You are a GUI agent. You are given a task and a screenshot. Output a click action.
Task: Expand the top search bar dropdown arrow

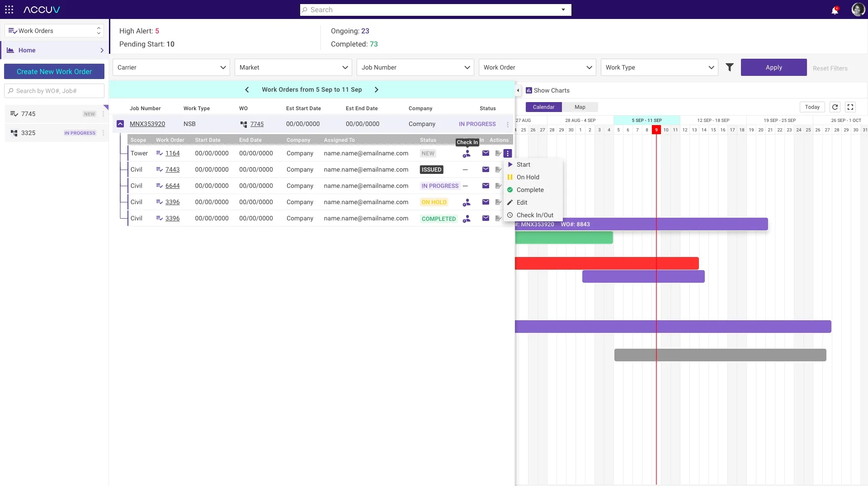coord(563,10)
